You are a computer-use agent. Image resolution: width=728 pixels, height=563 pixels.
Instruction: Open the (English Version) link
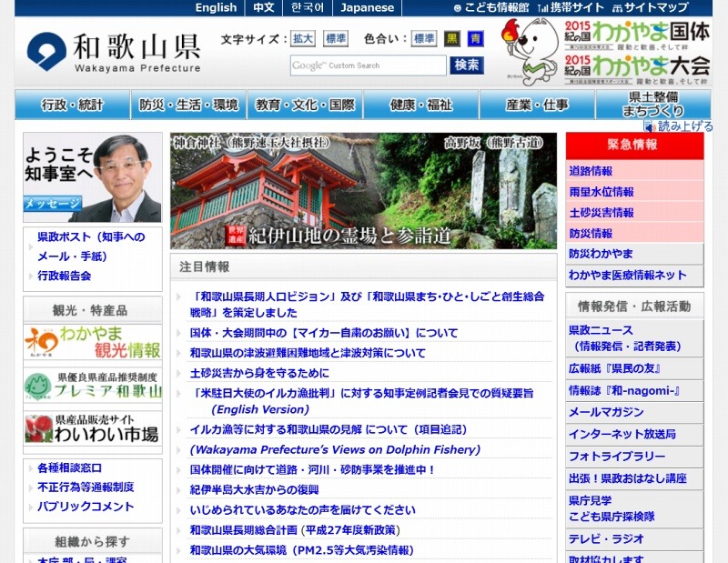click(260, 409)
